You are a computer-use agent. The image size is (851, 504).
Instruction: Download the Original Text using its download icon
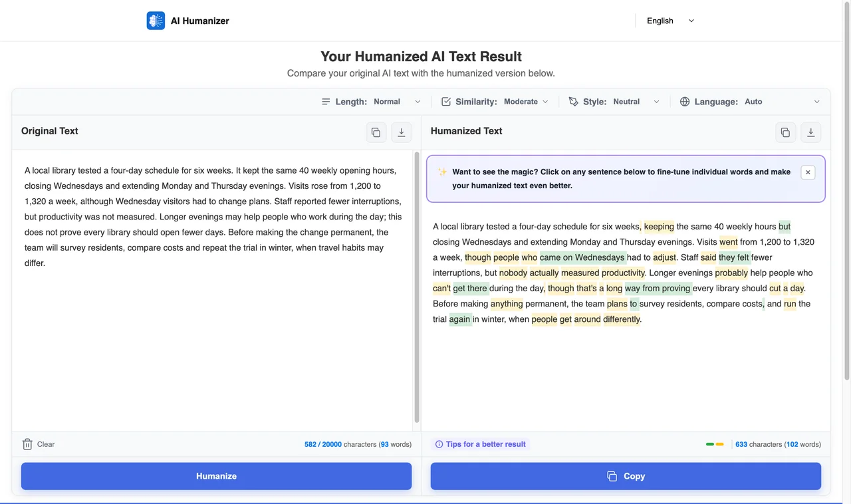(402, 132)
